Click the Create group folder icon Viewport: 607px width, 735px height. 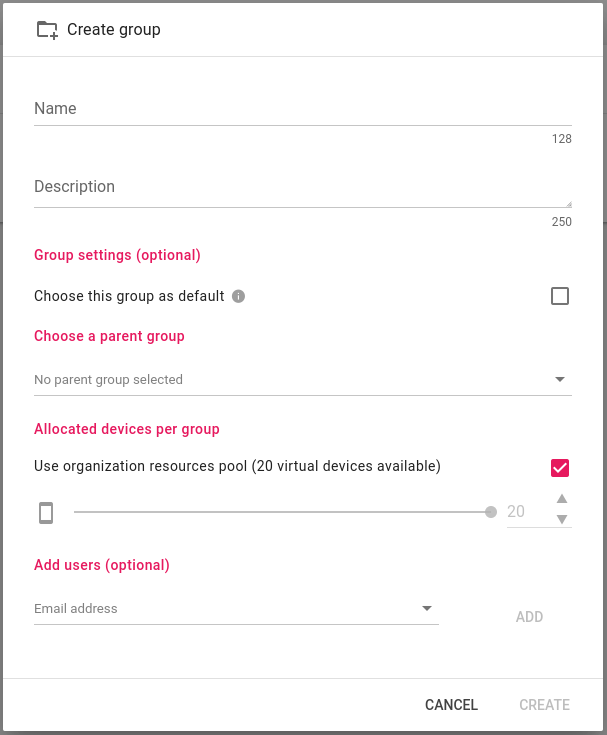(47, 30)
